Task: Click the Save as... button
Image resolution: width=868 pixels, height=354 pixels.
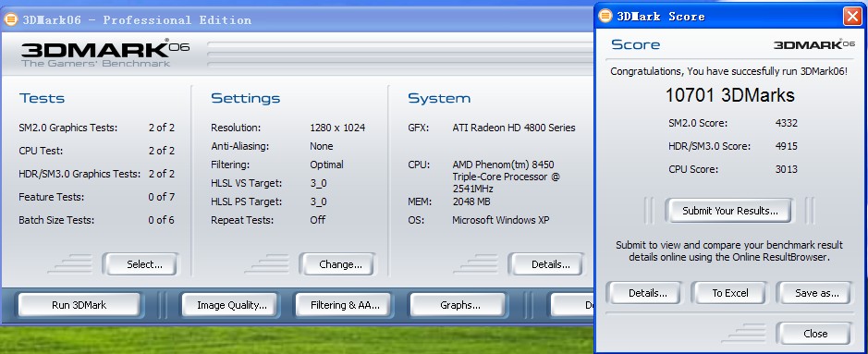Action: 814,293
